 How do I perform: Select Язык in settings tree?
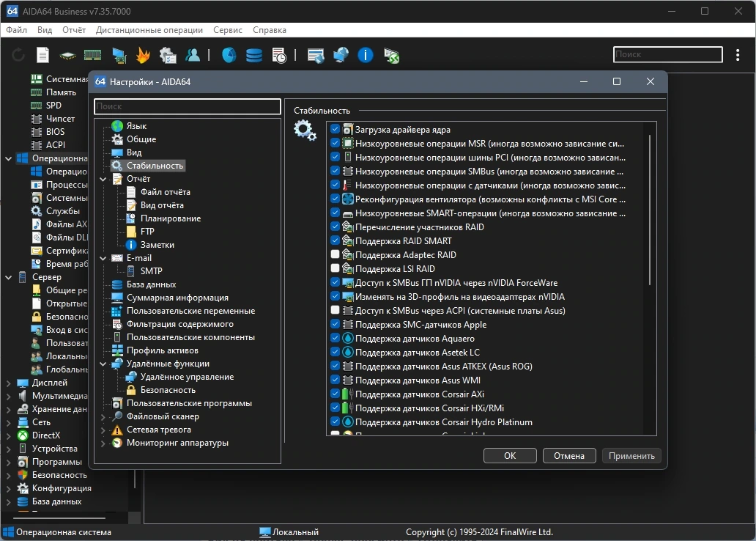tap(136, 126)
